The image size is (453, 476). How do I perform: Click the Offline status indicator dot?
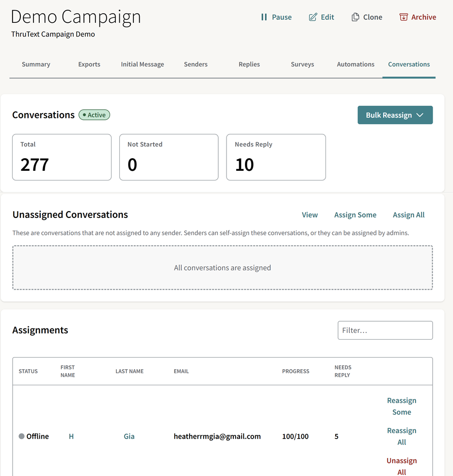(x=21, y=436)
